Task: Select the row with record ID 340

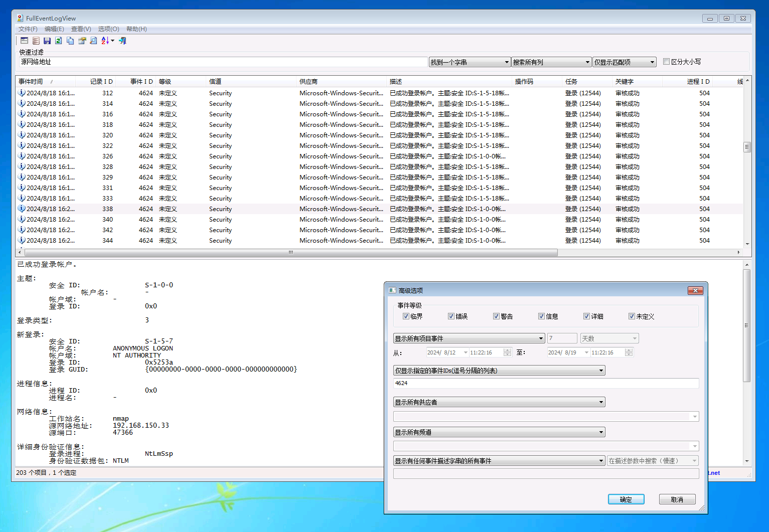Action: click(379, 219)
